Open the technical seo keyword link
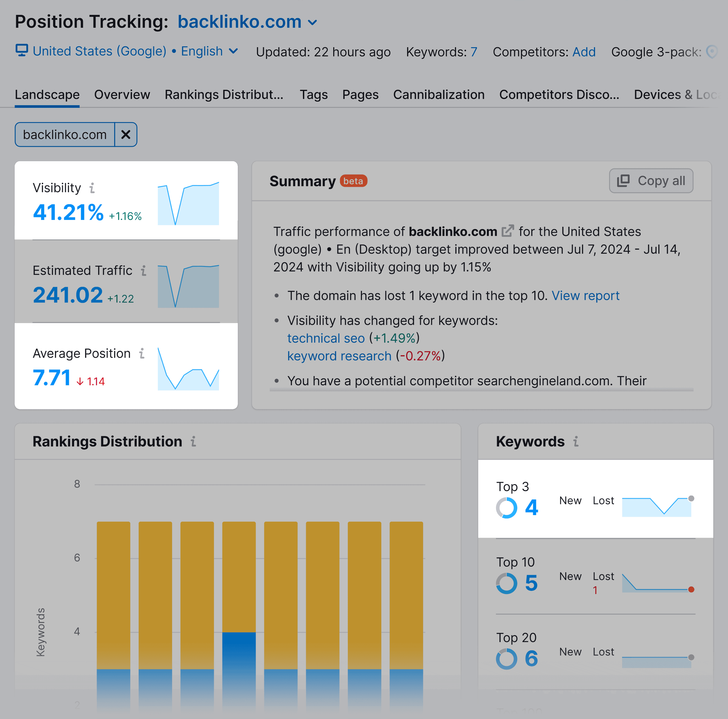This screenshot has width=728, height=719. pyautogui.click(x=326, y=338)
